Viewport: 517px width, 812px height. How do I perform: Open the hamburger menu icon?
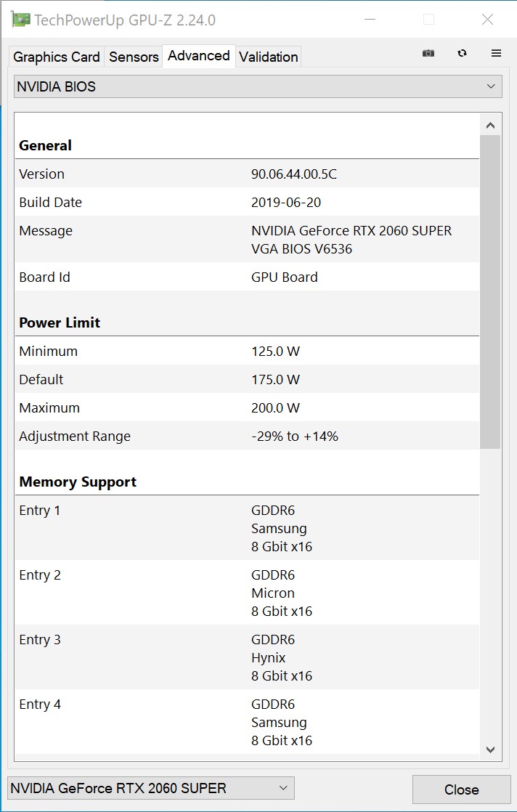tap(496, 53)
